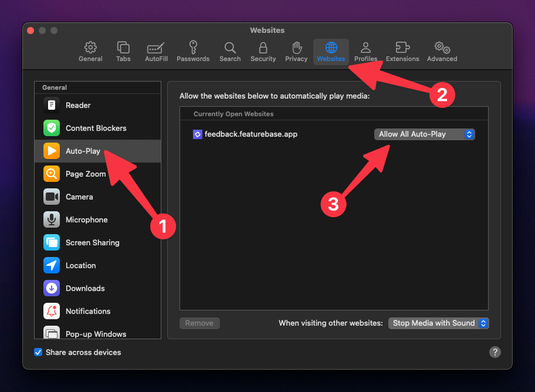Click the Auto-Play label in sidebar
The image size is (535, 392).
(x=83, y=151)
